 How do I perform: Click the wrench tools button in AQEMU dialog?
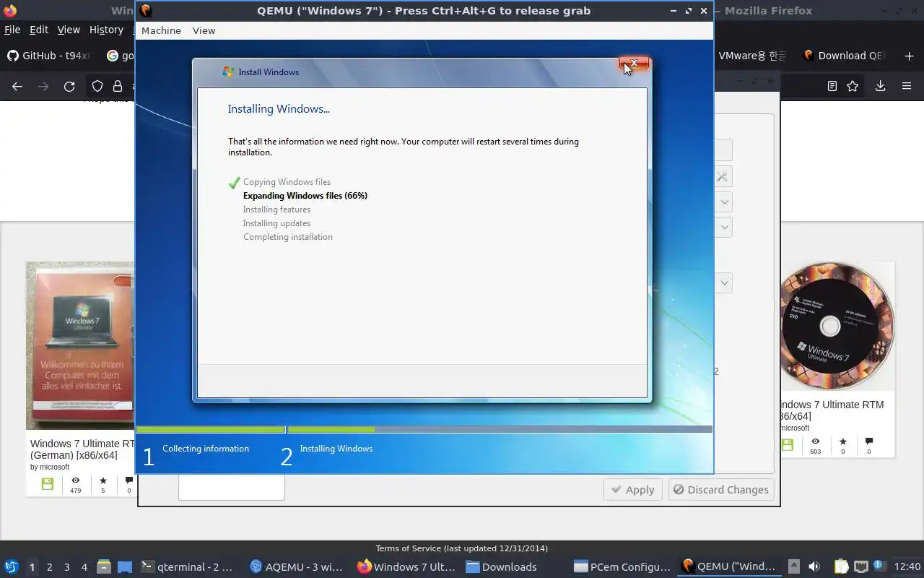coord(723,177)
